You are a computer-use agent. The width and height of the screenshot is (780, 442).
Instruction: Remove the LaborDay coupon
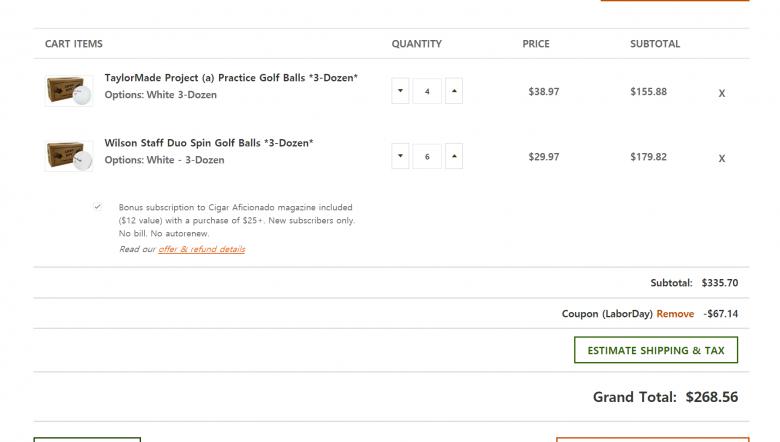coord(675,314)
